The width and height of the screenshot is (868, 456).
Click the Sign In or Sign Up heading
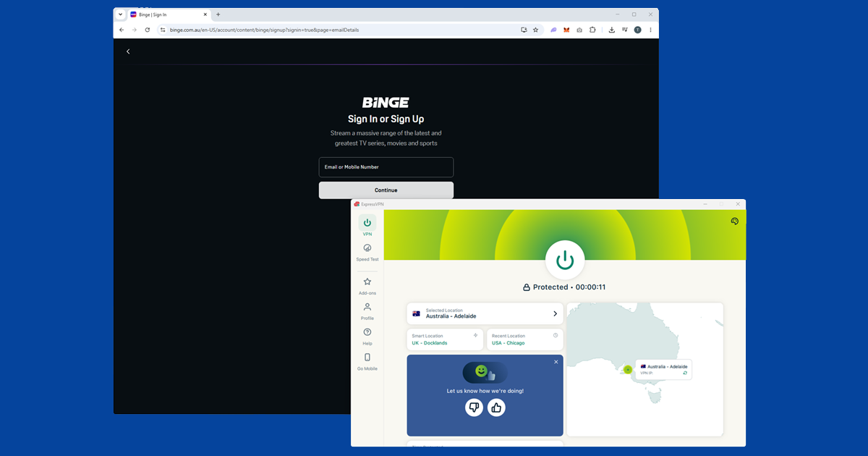pyautogui.click(x=386, y=119)
